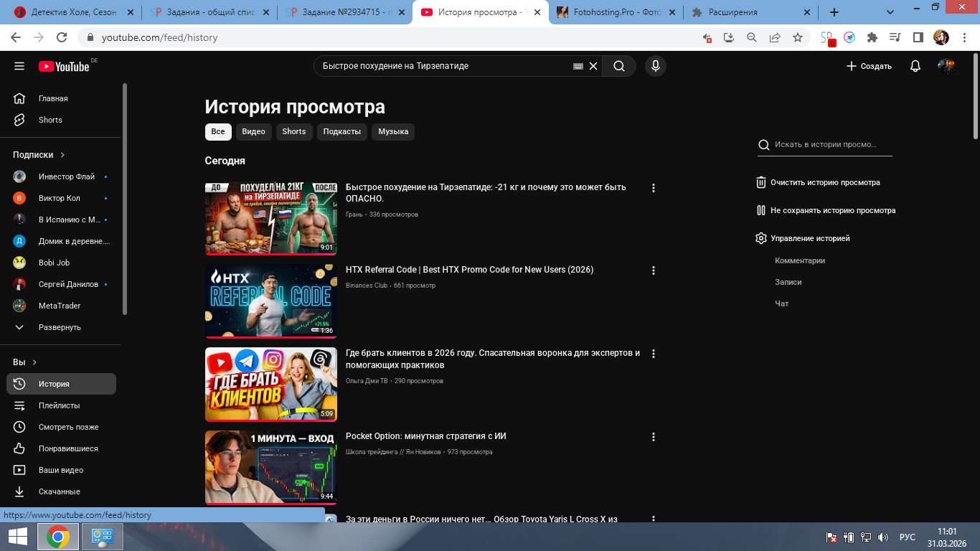Bookmark this page with the star icon

798,37
